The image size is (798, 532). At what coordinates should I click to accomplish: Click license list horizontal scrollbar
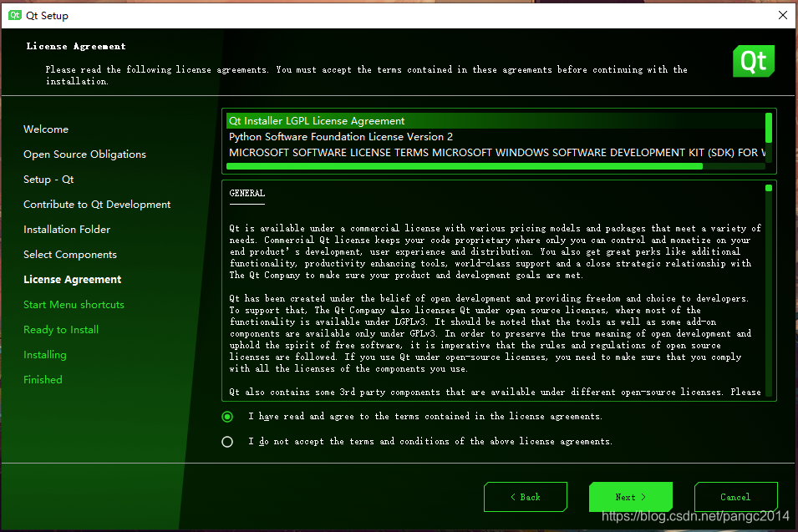click(x=464, y=166)
